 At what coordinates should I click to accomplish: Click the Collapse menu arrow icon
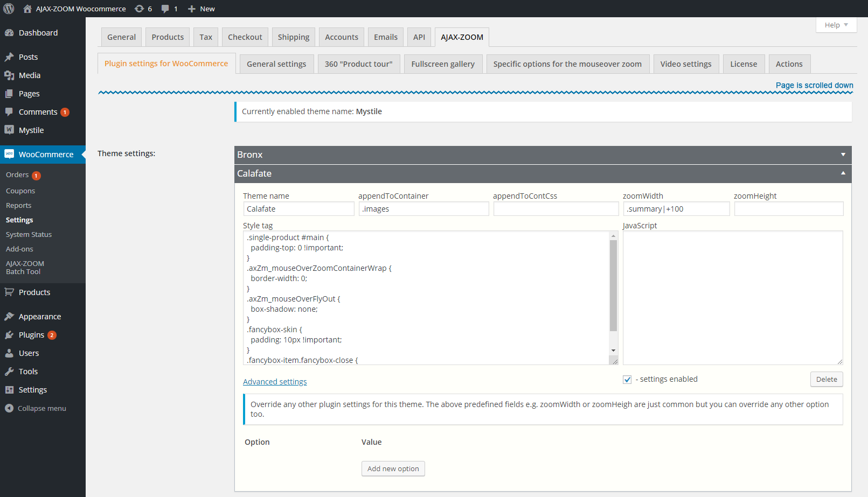[x=9, y=408]
